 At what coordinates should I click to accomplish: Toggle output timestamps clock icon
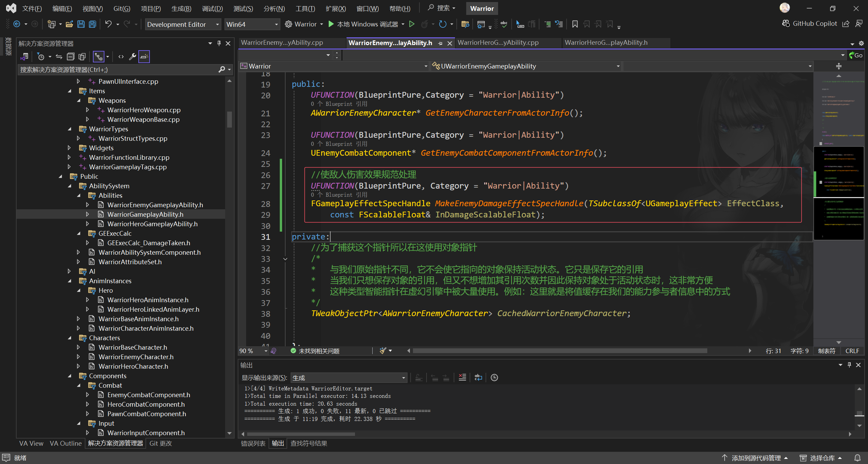click(x=494, y=378)
